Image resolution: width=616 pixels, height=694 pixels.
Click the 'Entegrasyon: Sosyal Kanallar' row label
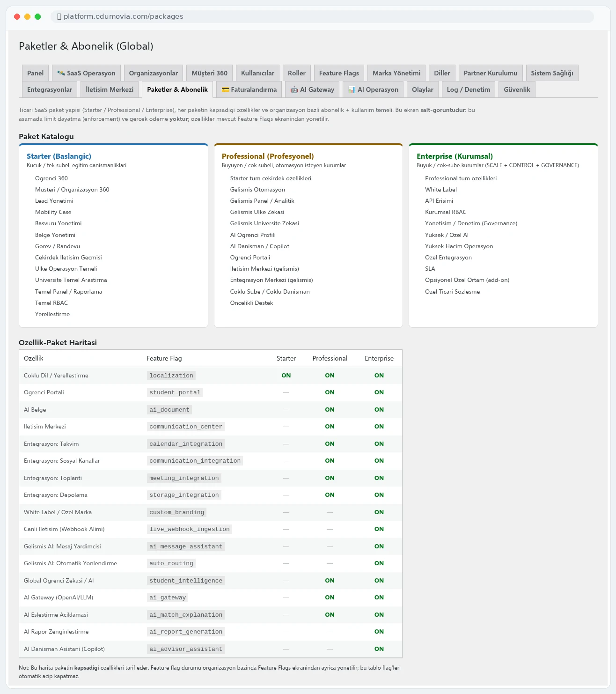pyautogui.click(x=62, y=461)
